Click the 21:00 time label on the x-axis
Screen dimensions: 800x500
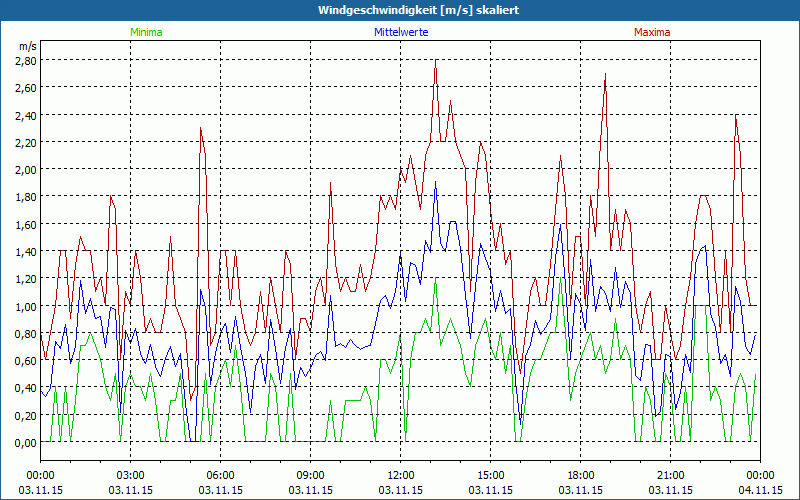pyautogui.click(x=670, y=475)
